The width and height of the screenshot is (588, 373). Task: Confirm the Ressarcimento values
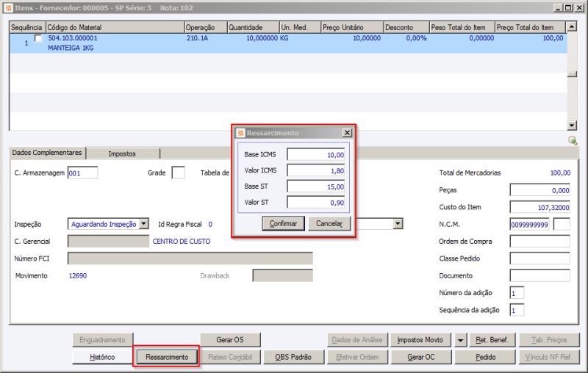(283, 223)
